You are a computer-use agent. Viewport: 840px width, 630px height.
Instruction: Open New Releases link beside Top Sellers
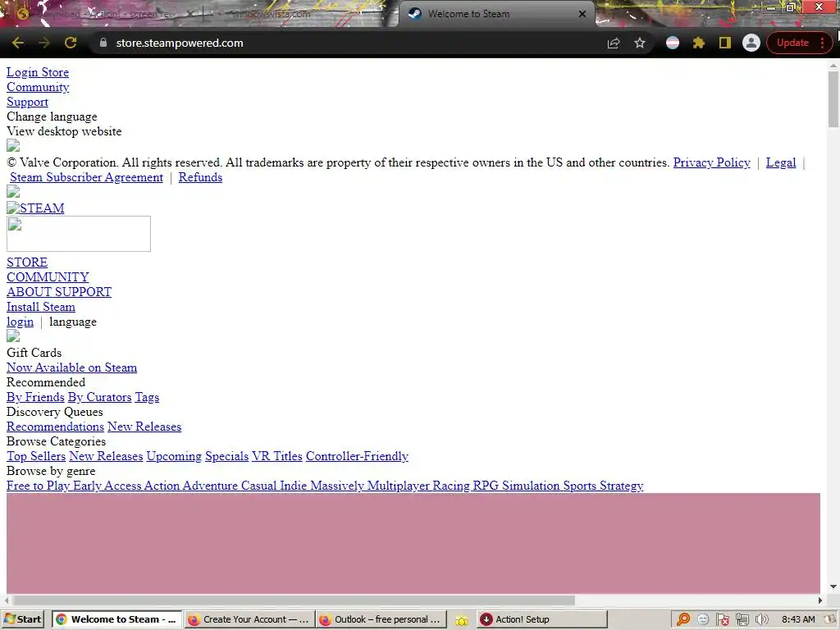click(x=106, y=456)
